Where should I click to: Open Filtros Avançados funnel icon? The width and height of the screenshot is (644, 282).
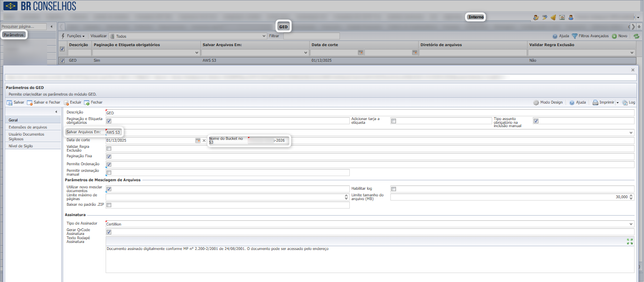(x=575, y=36)
